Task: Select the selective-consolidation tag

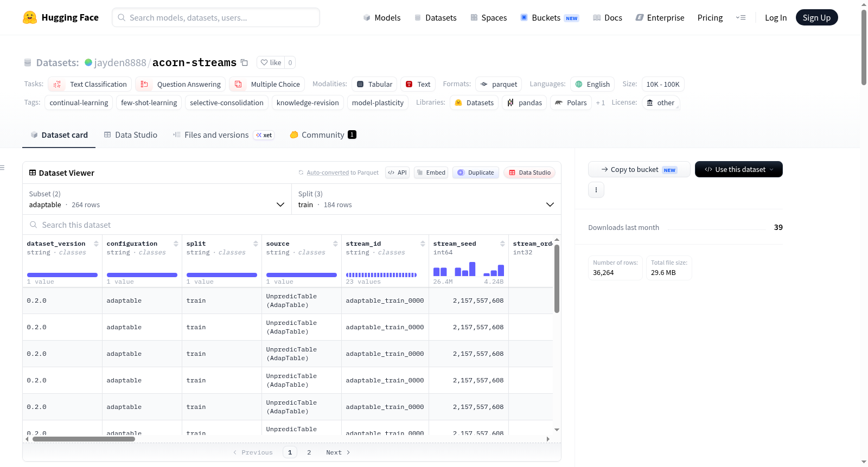Action: point(227,103)
